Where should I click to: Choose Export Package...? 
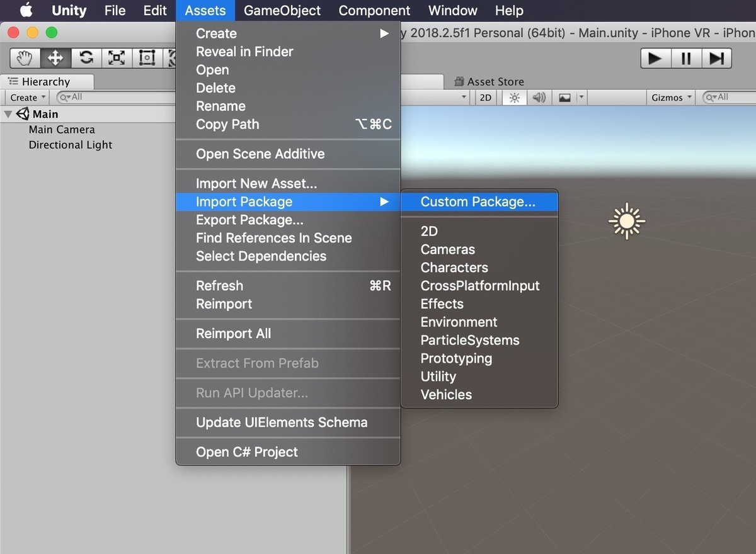tap(288, 220)
